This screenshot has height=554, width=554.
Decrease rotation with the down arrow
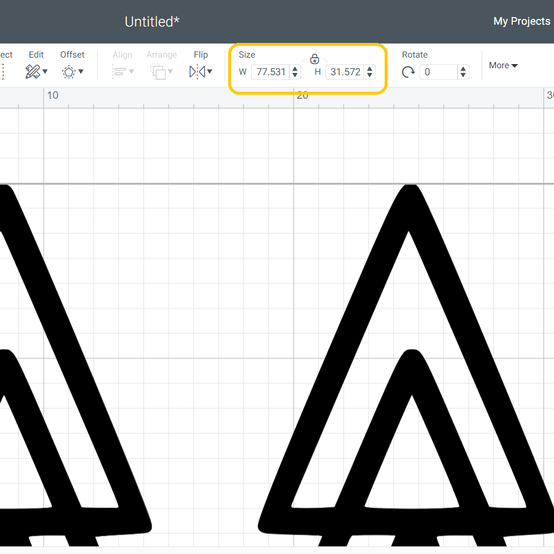tap(463, 75)
